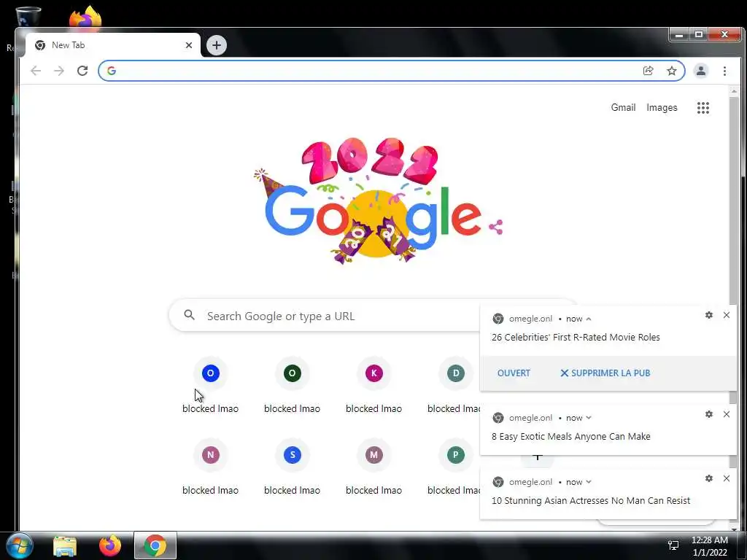Close the New Tab tab

coord(189,45)
